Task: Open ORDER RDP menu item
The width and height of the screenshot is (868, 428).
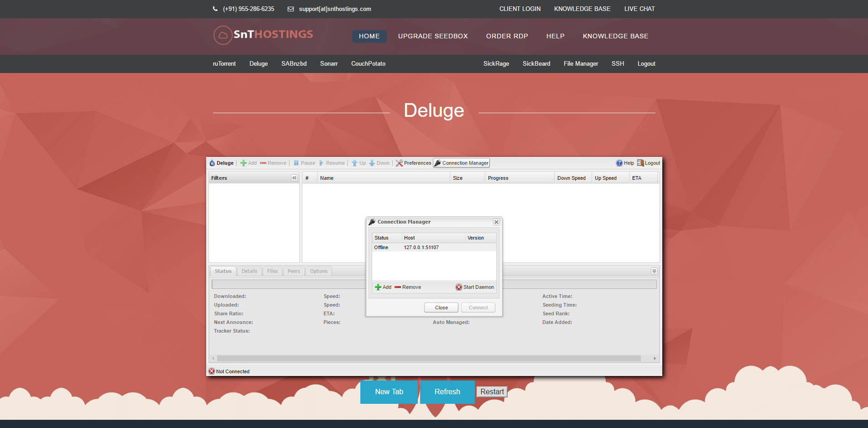Action: (507, 36)
